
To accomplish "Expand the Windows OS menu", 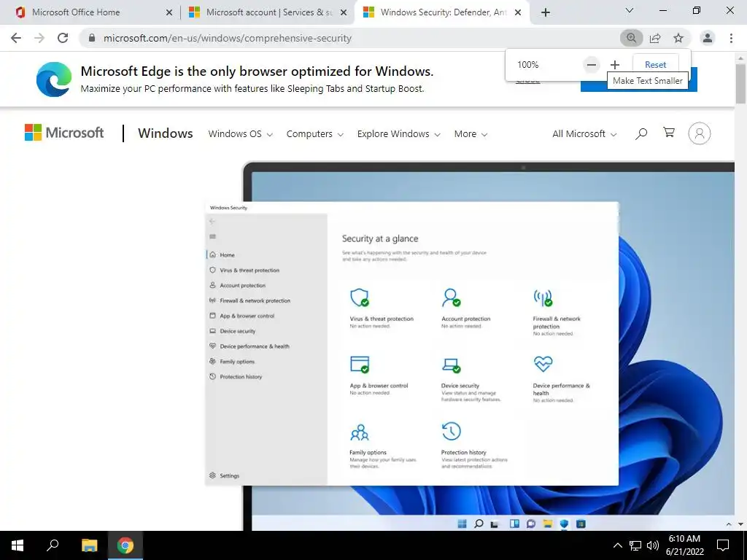I will [x=240, y=134].
